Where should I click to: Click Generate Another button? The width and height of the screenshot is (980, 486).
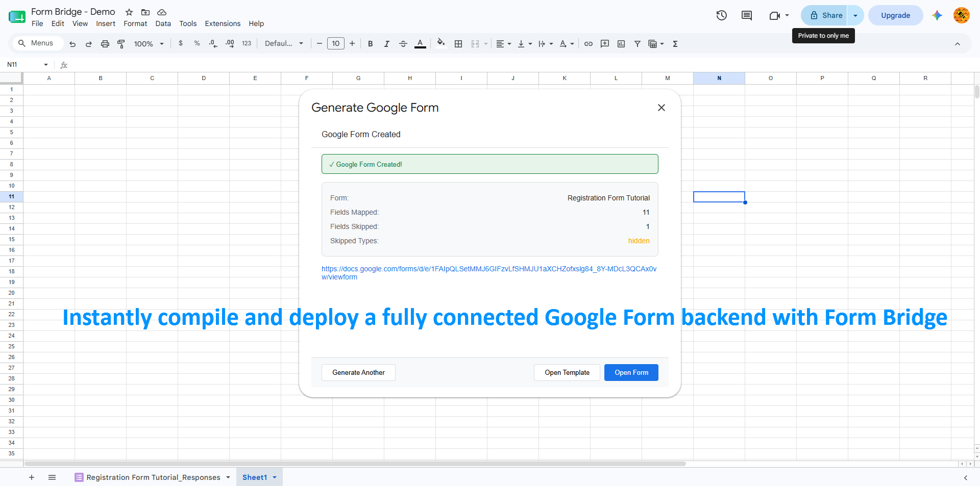point(358,373)
